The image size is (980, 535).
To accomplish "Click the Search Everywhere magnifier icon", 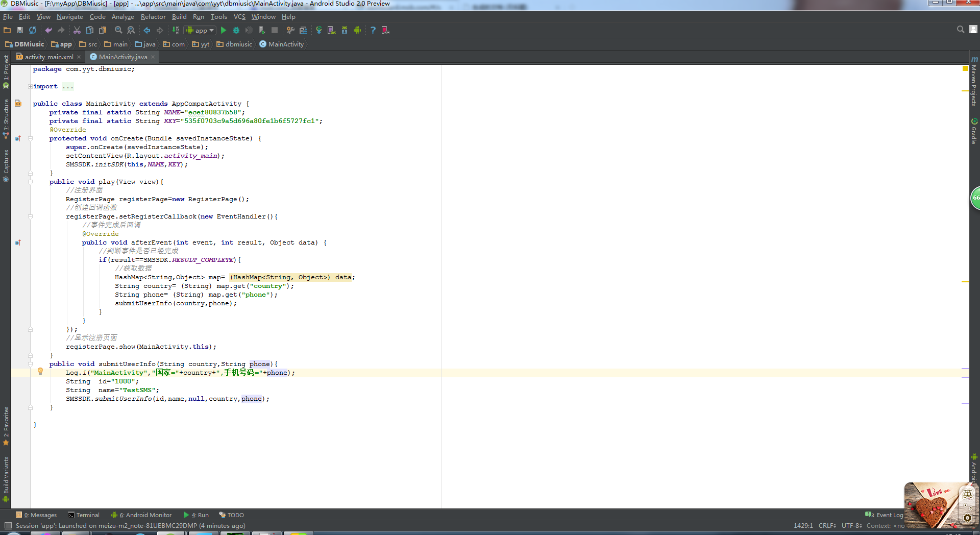I will click(x=961, y=30).
